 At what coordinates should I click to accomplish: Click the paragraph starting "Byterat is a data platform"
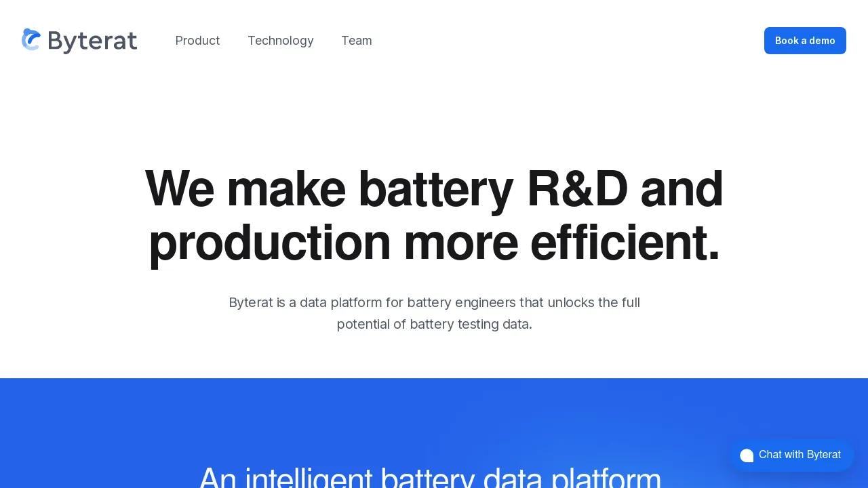pos(434,313)
